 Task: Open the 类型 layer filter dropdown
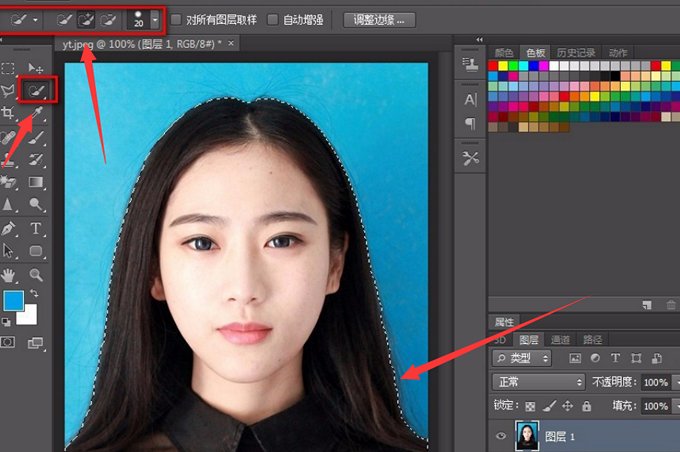coord(522,358)
